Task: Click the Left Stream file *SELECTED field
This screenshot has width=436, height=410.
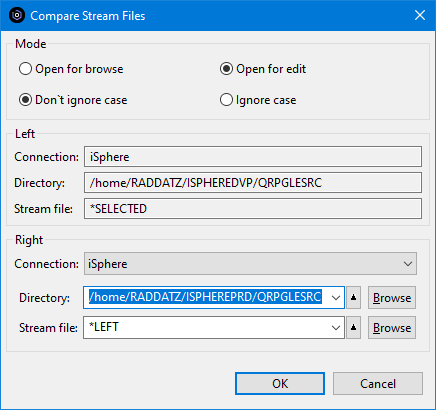Action: pyautogui.click(x=253, y=209)
